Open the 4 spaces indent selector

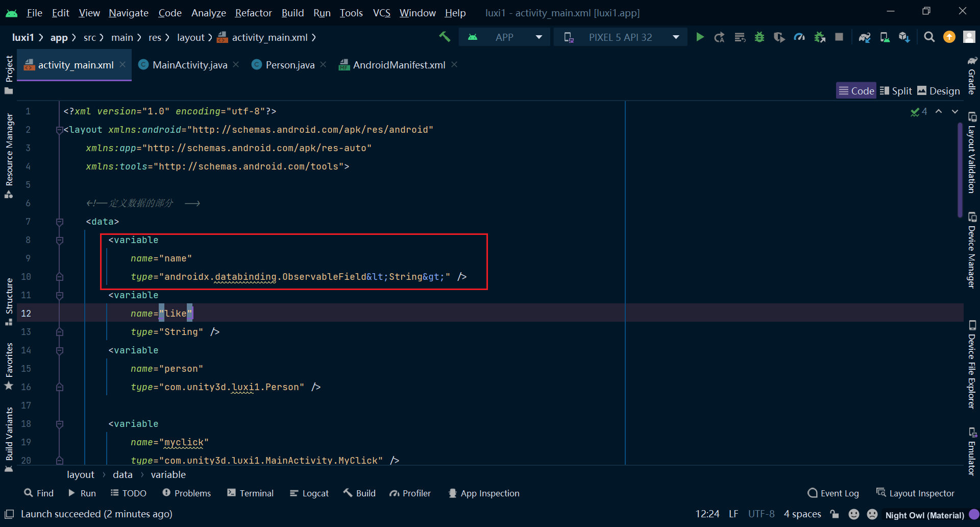802,514
